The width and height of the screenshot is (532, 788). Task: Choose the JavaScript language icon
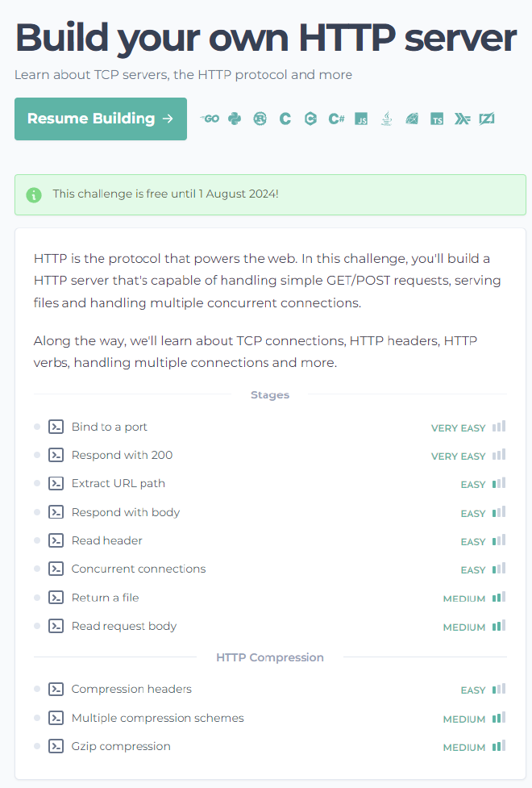(361, 118)
